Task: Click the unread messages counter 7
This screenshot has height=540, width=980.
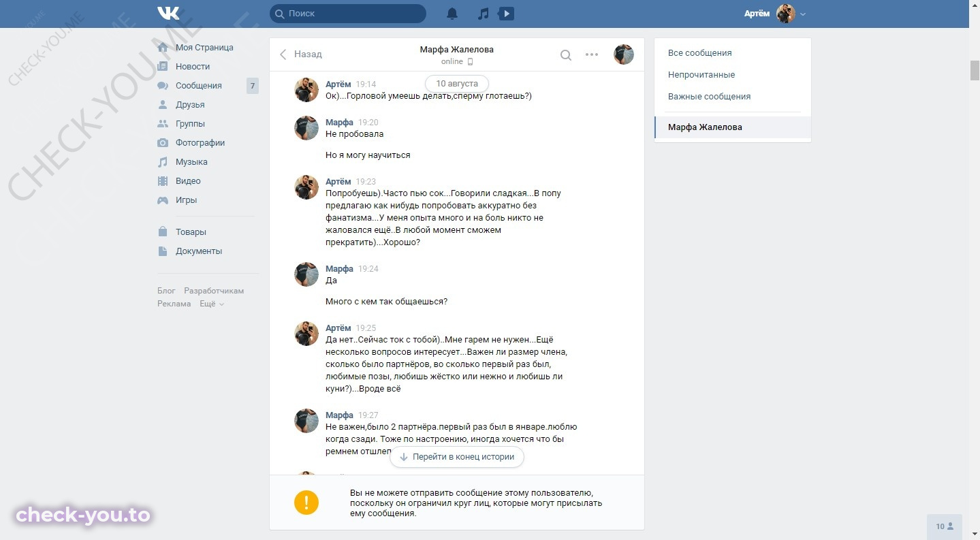Action: [x=253, y=86]
